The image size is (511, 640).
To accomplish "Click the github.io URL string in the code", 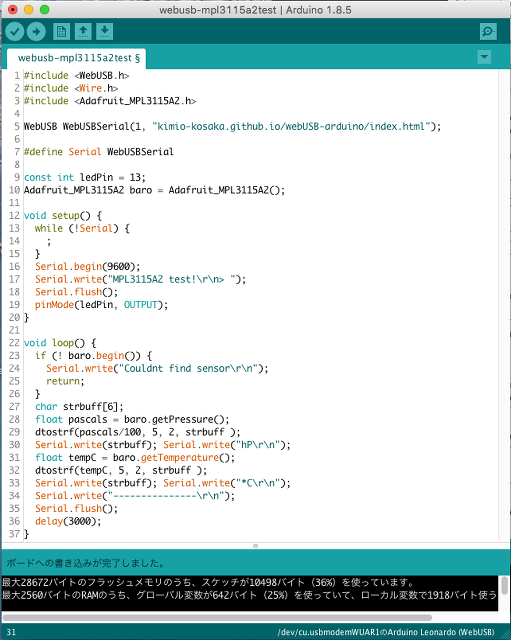I will click(291, 127).
